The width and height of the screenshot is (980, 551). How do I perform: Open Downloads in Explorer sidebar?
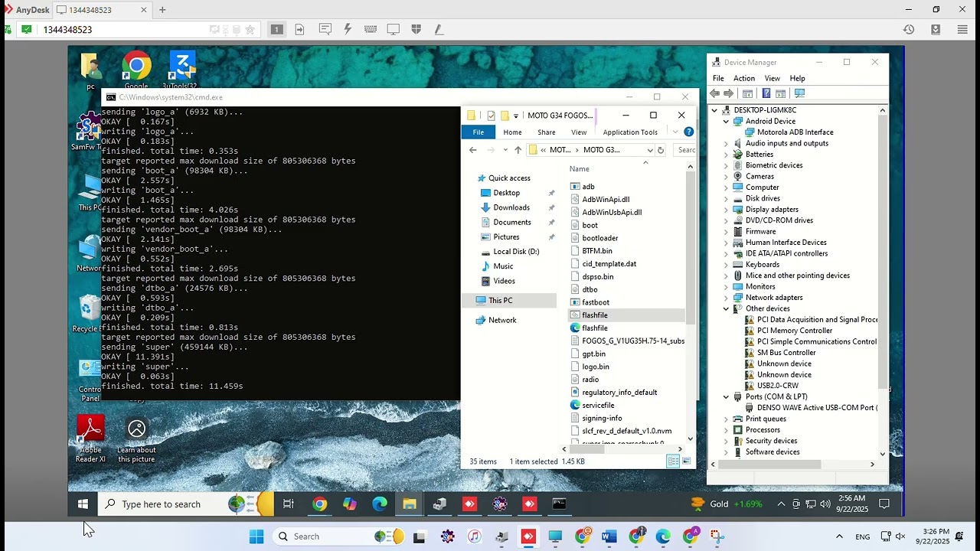[511, 207]
